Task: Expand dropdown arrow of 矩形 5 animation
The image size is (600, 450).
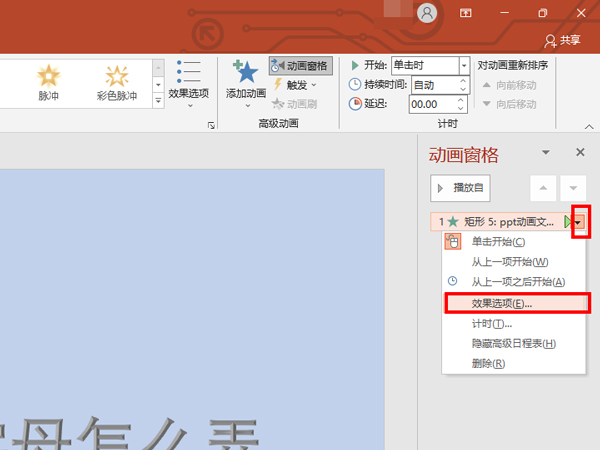Action: 580,222
